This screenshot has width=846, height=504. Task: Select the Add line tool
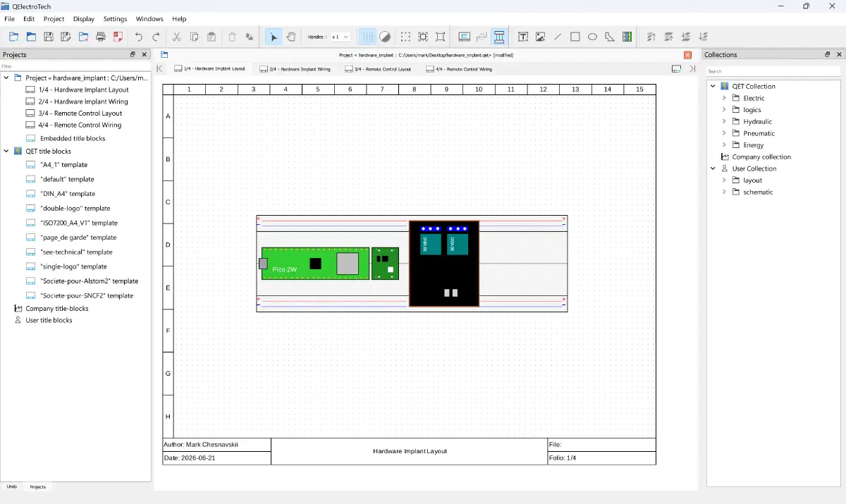pos(558,37)
